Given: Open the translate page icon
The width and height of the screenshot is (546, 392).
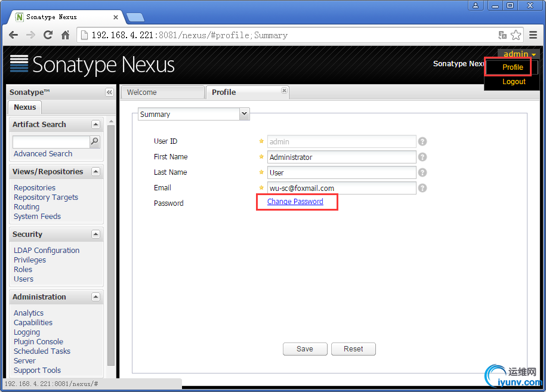Looking at the screenshot, I should pos(502,35).
